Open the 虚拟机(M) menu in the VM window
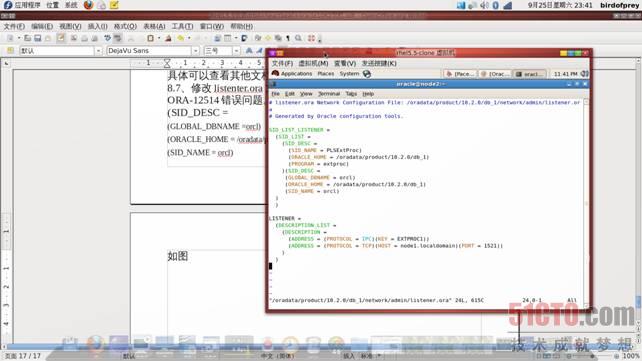Screen dimensions: 642x361 point(313,63)
